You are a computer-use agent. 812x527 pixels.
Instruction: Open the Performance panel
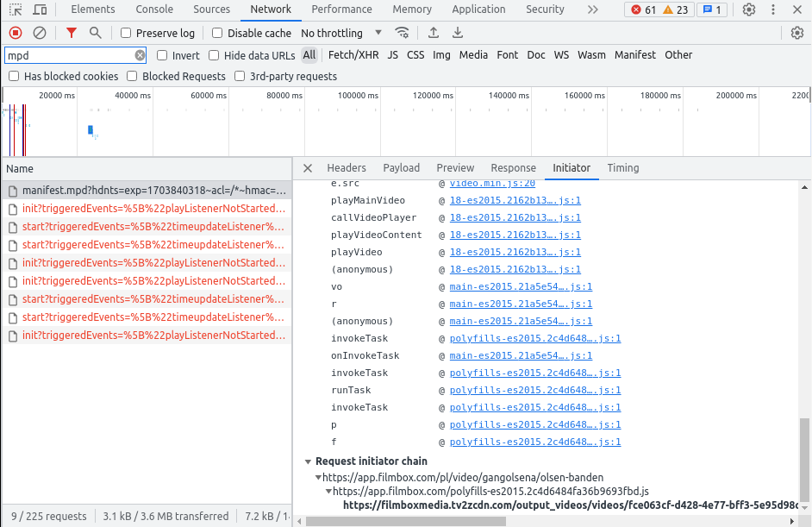coord(342,9)
